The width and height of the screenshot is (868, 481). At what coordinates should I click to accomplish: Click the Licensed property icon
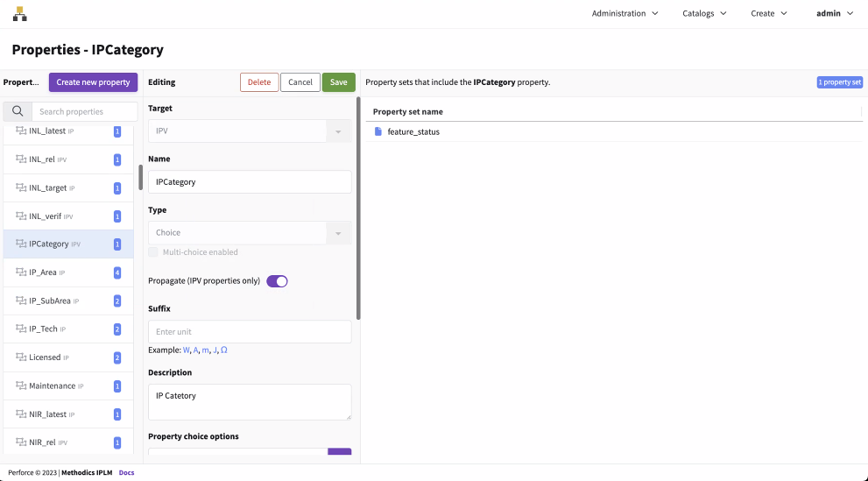click(x=21, y=357)
